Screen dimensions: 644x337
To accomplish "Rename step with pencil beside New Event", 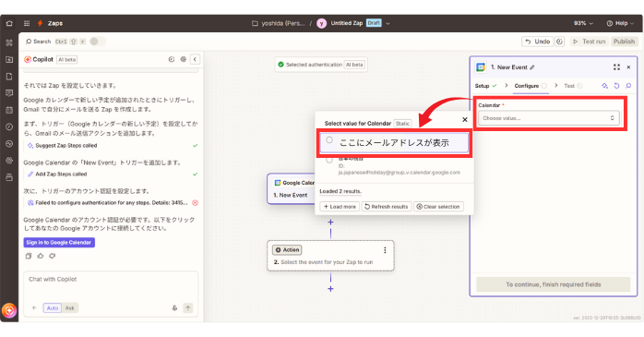I will [532, 67].
